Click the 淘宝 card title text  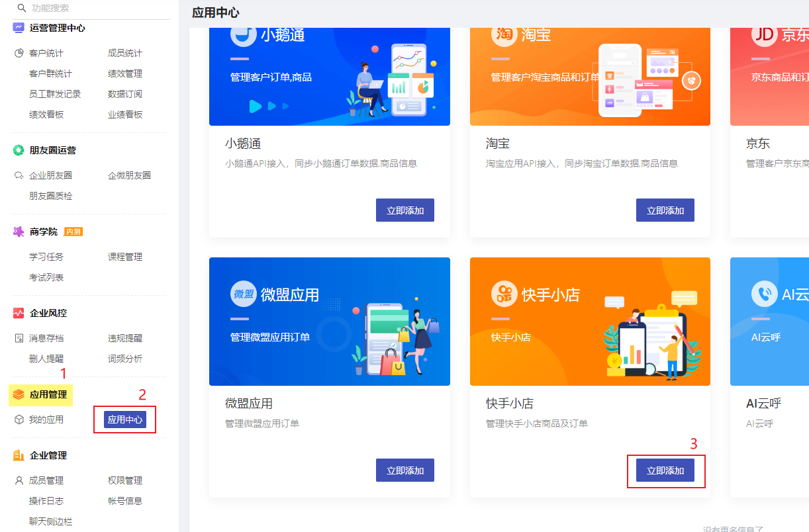tap(498, 144)
